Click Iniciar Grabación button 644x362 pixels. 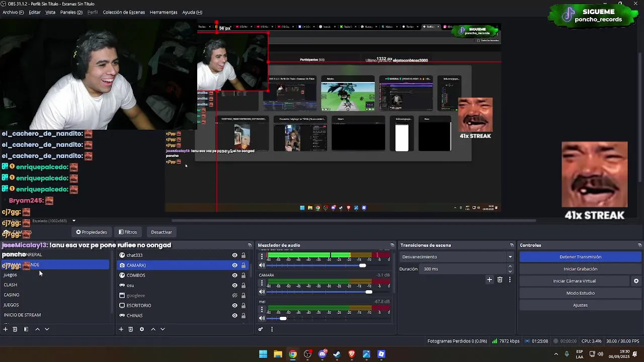click(580, 269)
